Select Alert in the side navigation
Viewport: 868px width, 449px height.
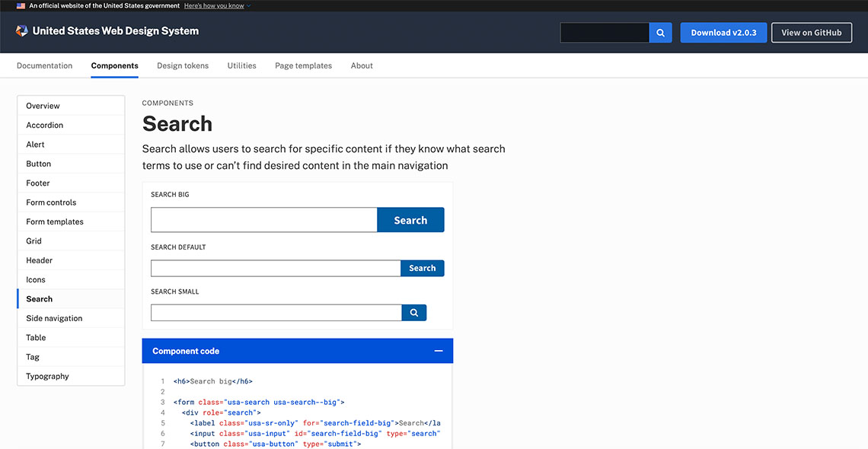pyautogui.click(x=71, y=145)
